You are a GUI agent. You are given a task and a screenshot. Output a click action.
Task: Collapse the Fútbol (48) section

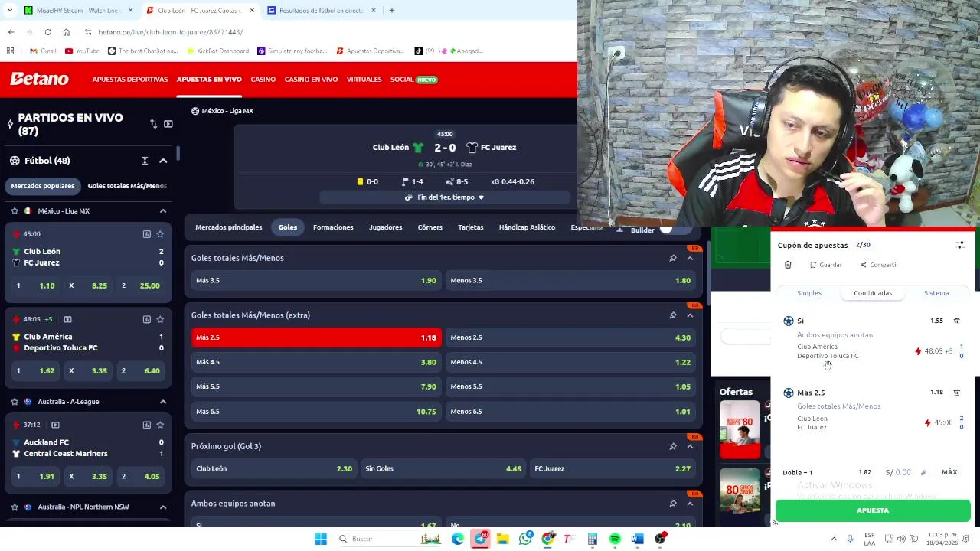163,161
